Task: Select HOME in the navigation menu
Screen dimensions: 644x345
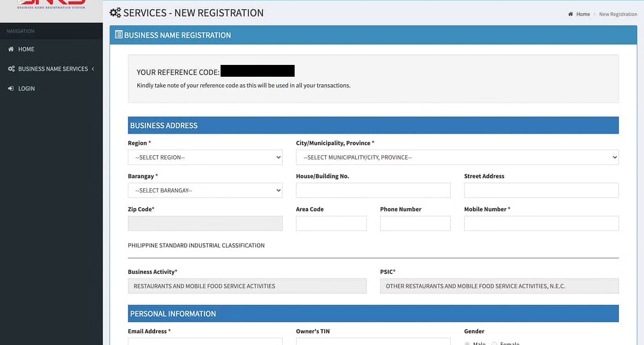Action: point(25,49)
